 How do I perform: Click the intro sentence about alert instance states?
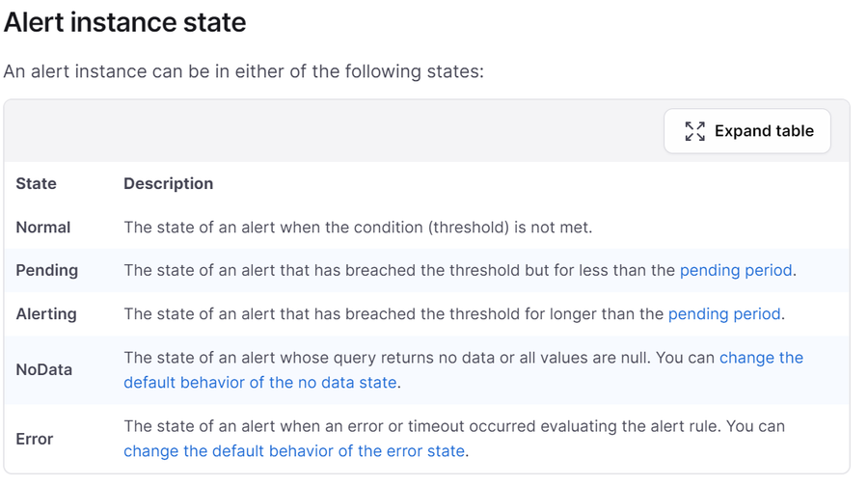244,71
